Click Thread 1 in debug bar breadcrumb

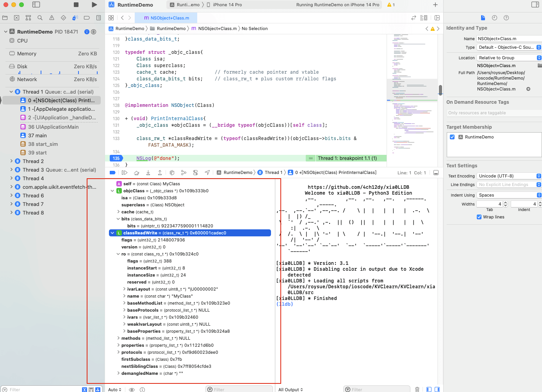tap(270, 172)
